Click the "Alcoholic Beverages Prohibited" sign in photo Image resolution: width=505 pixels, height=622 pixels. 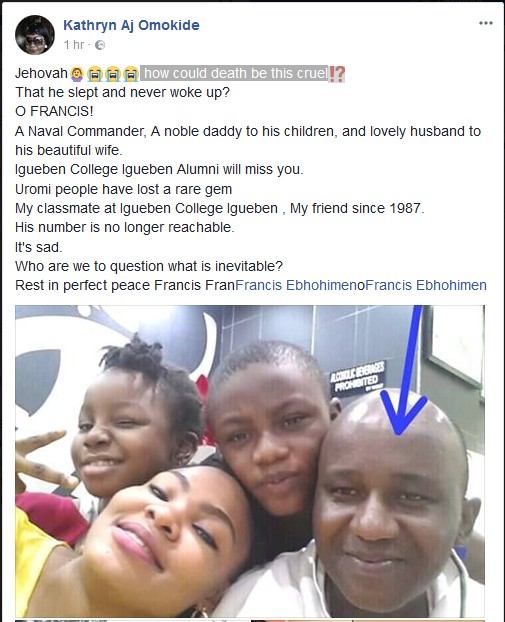pos(359,377)
